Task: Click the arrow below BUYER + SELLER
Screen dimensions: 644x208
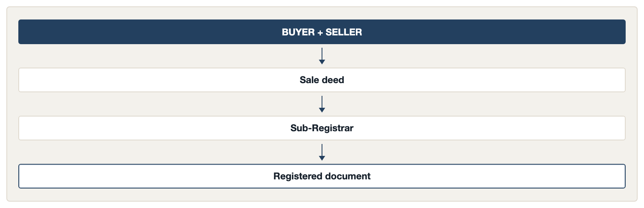Action: tap(322, 56)
